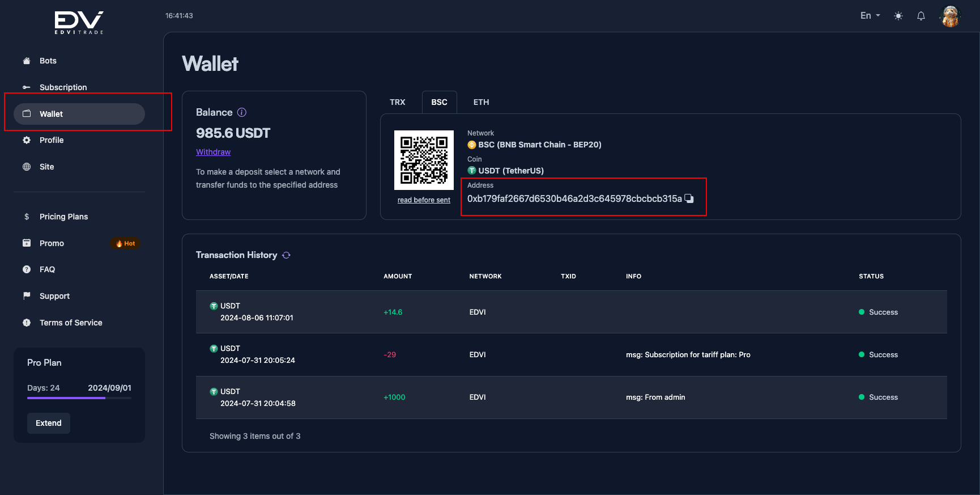Click the Hot badge beside Promo
This screenshot has height=495, width=980.
[125, 243]
